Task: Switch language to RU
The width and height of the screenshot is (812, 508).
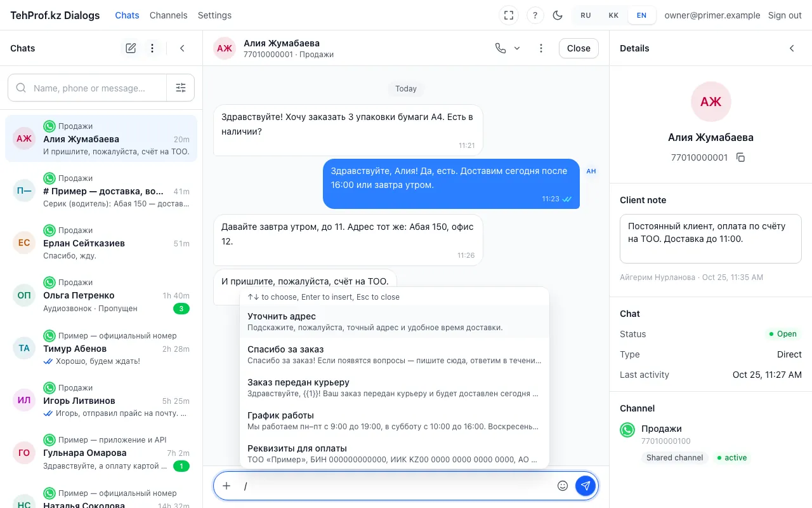Action: click(586, 15)
